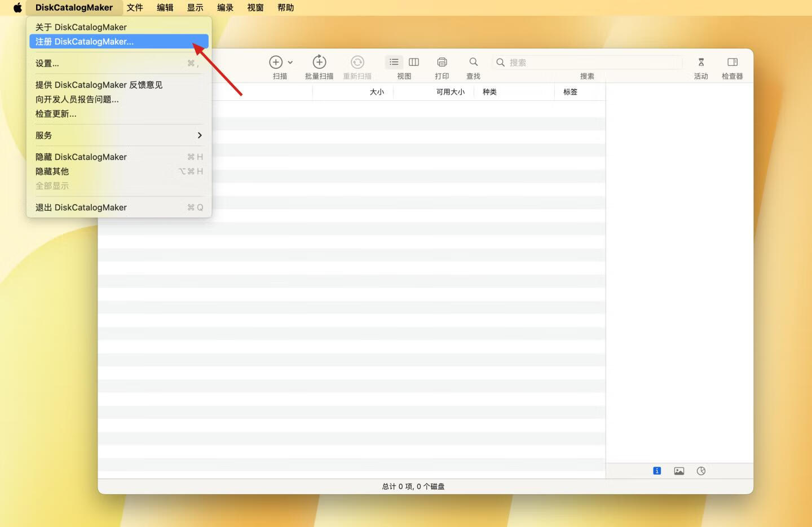Image resolution: width=812 pixels, height=527 pixels.
Task: Click the Batch Scan (批量扫描) icon
Action: tap(320, 61)
